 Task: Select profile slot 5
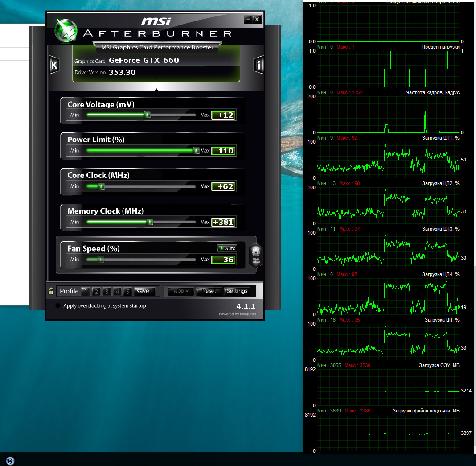pyautogui.click(x=127, y=291)
